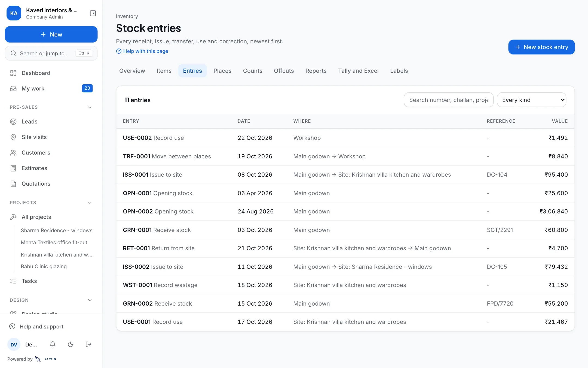The image size is (588, 368).
Task: Collapse the PROJECTS section
Action: pos(90,203)
